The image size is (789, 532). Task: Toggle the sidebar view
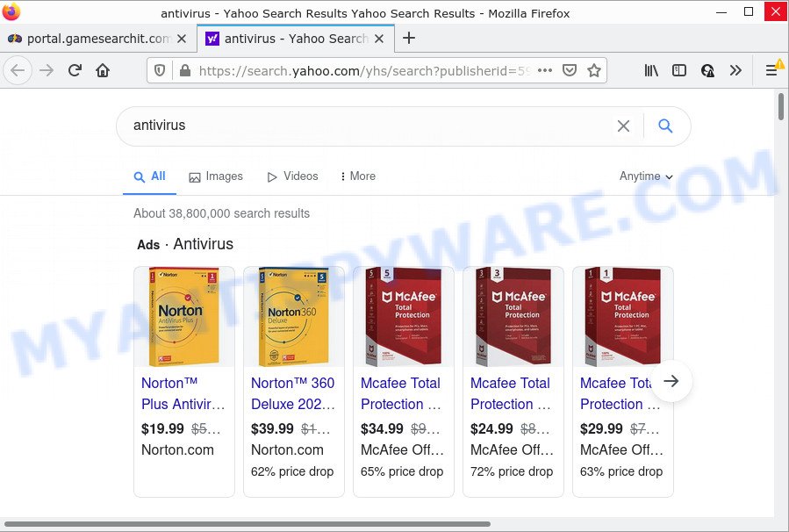point(678,70)
